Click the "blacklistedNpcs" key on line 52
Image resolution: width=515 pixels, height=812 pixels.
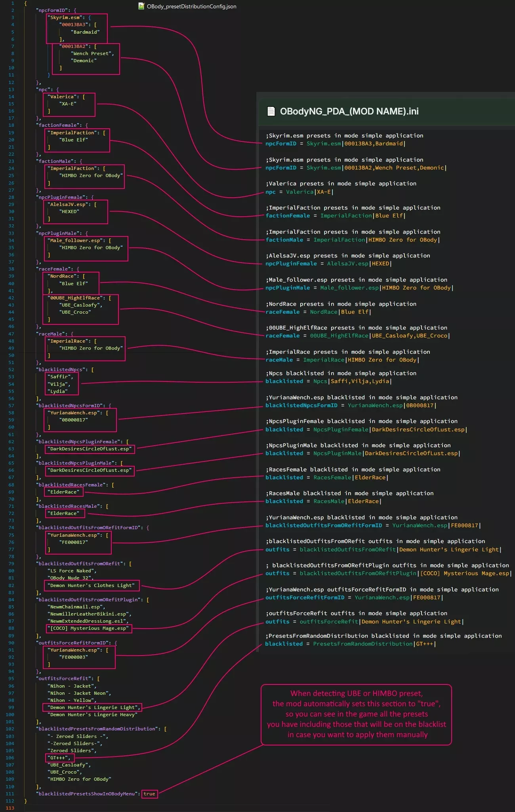[x=61, y=370]
